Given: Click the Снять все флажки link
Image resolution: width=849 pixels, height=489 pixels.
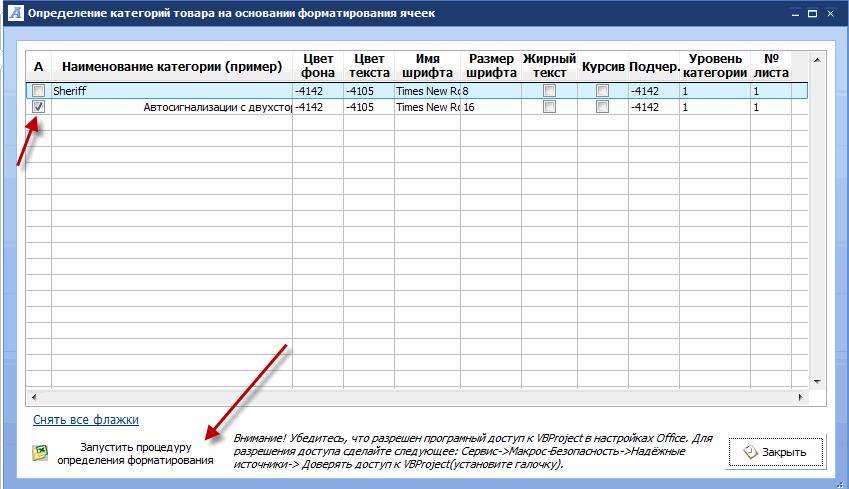Looking at the screenshot, I should click(86, 420).
